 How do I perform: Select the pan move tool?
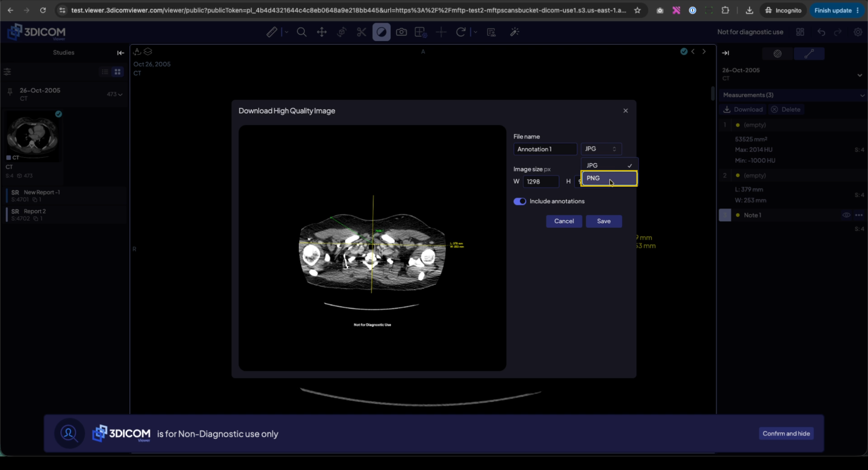[322, 32]
